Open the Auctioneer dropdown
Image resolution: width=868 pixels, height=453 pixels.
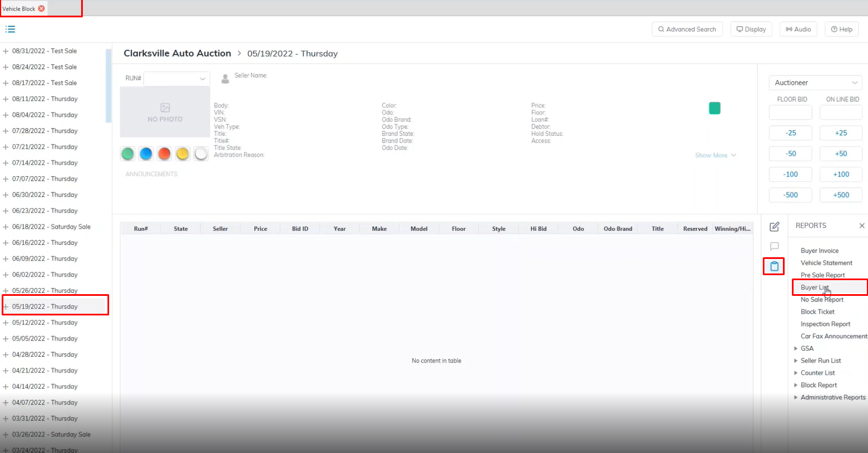coord(815,83)
